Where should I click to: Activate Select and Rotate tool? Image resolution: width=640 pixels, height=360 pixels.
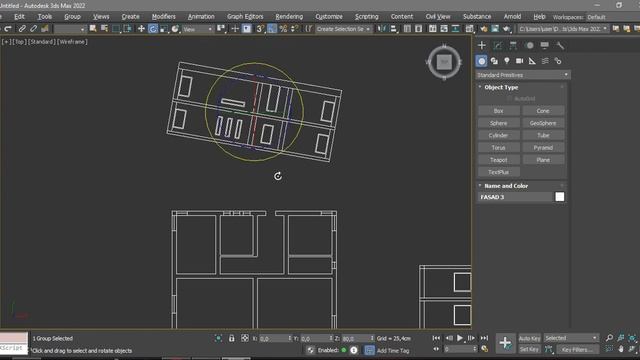[x=153, y=29]
